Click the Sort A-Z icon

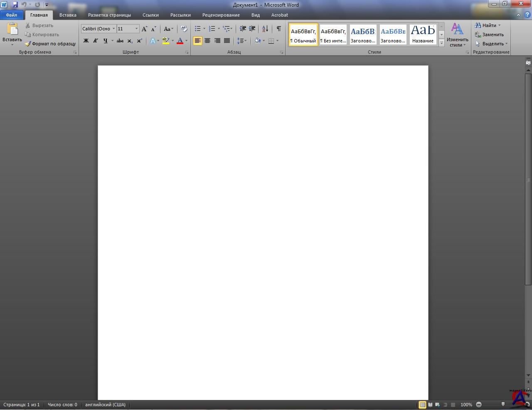[x=265, y=29]
